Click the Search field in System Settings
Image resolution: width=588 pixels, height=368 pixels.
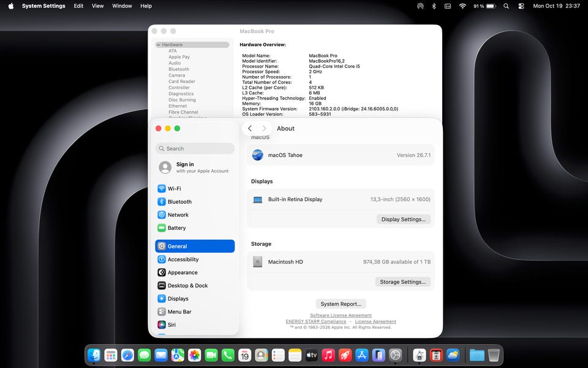(x=195, y=148)
